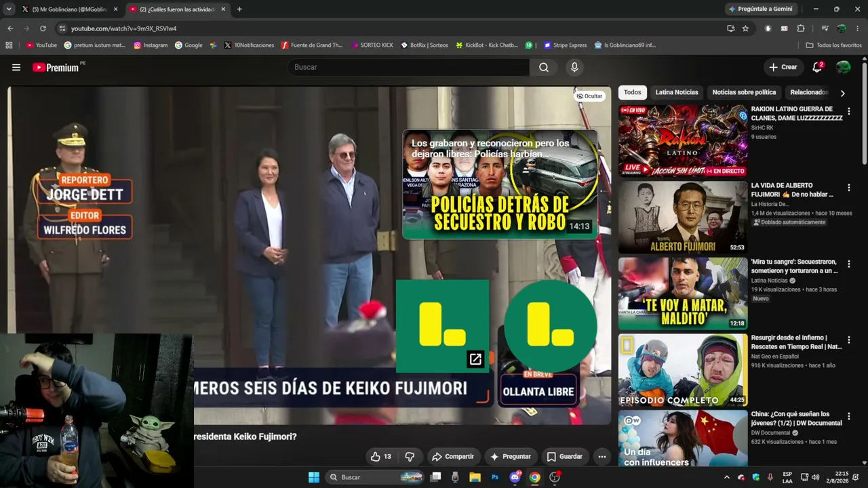Image resolution: width=868 pixels, height=488 pixels.
Task: Open the Stripe Express bookmark
Action: click(565, 45)
